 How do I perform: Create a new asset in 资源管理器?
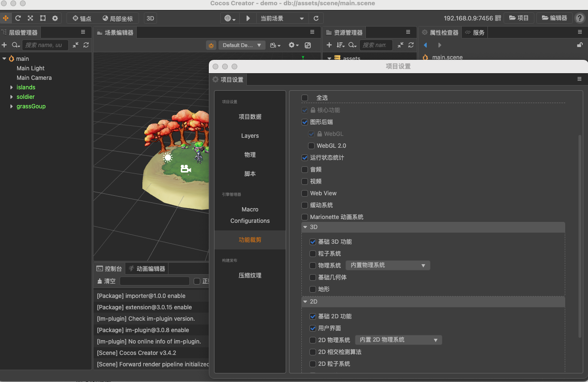[329, 45]
